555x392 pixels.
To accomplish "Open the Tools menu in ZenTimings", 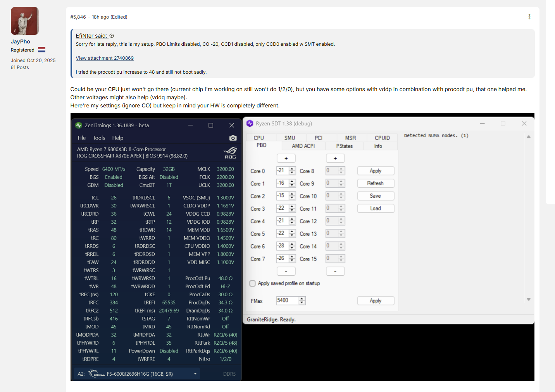I will coord(99,138).
